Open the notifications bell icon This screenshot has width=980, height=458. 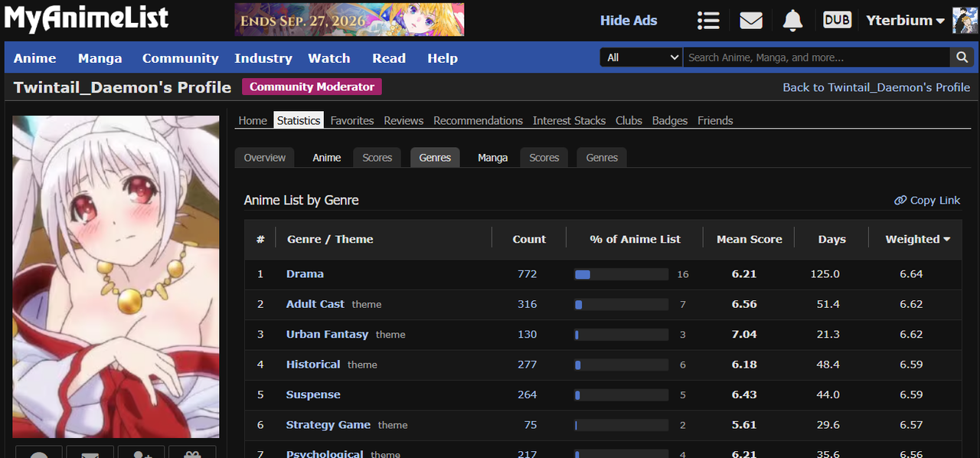point(793,21)
